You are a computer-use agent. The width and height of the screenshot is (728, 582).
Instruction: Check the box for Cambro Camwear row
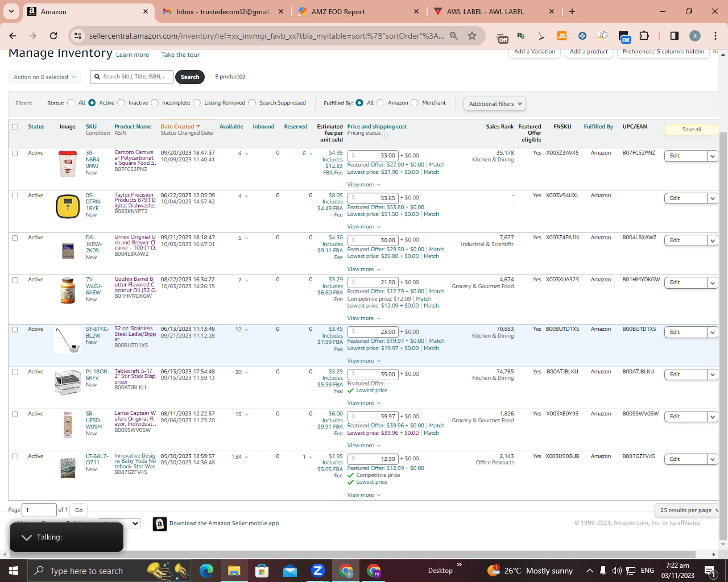click(x=15, y=153)
